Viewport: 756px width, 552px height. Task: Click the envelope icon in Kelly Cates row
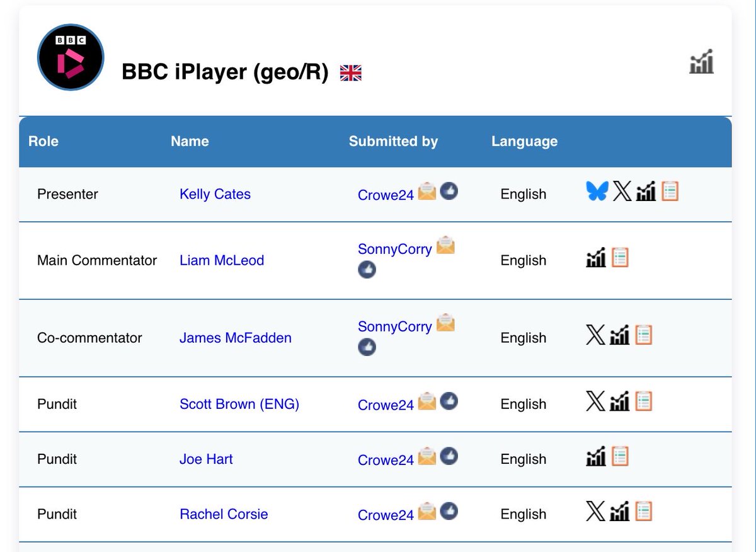click(427, 191)
